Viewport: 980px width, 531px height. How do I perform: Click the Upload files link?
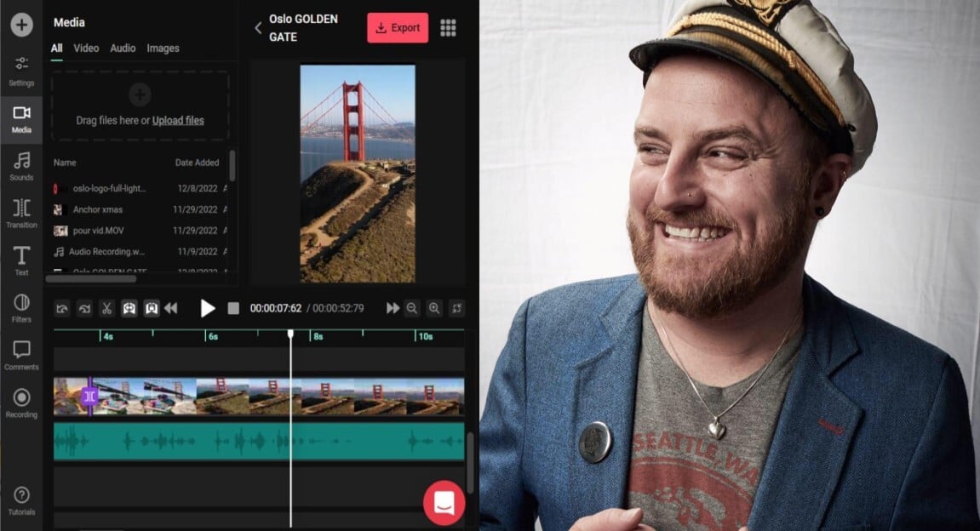pos(180,120)
